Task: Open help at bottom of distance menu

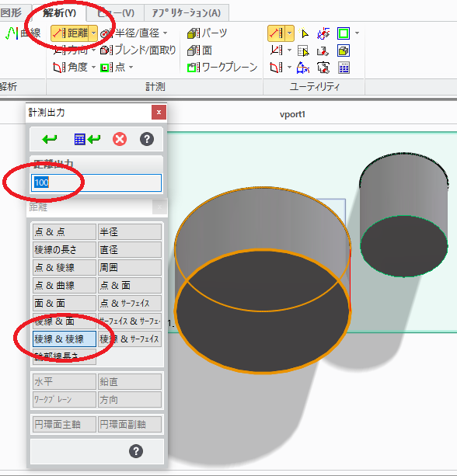Action: [x=136, y=451]
